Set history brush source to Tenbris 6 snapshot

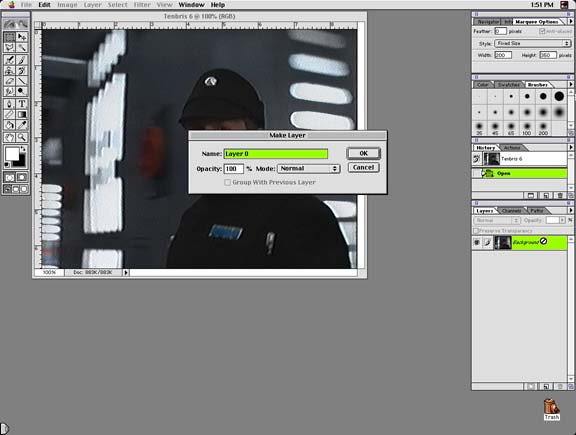click(477, 159)
